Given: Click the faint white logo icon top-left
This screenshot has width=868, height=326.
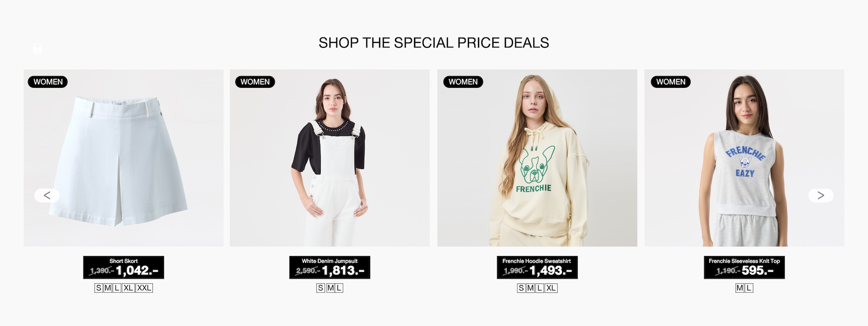Looking at the screenshot, I should 38,49.
